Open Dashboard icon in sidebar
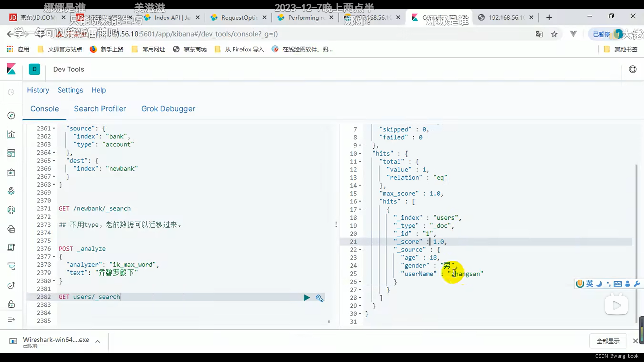Image resolution: width=644 pixels, height=362 pixels. 11,153
